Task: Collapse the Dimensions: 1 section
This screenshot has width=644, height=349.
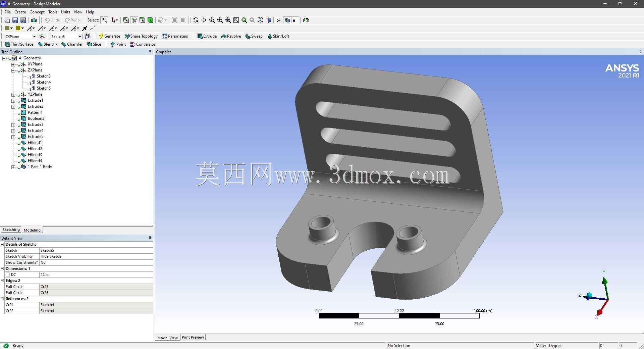Action: point(2,268)
